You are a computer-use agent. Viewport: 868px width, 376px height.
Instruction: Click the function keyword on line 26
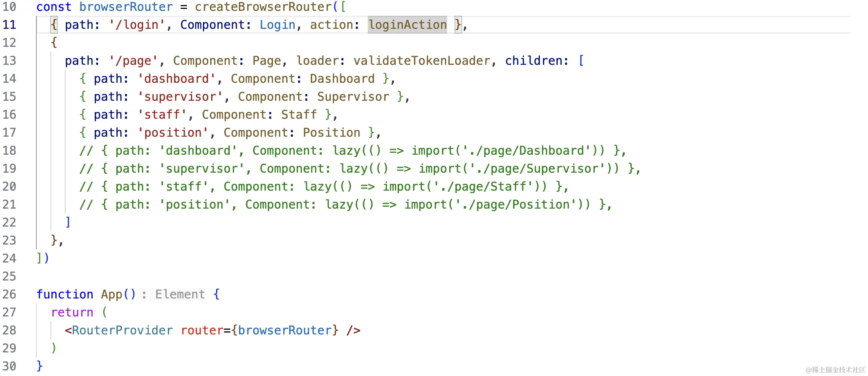pos(65,294)
